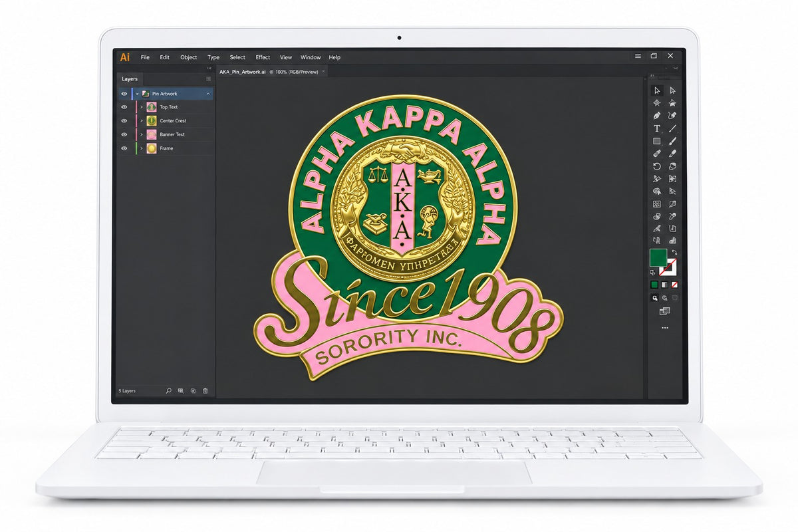Select the Rectangle tool

[x=657, y=140]
